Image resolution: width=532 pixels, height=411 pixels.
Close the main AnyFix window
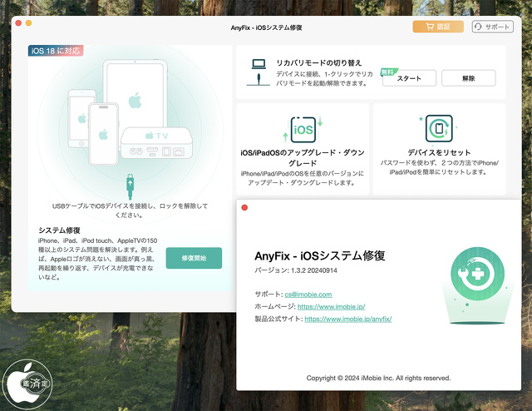pos(18,22)
